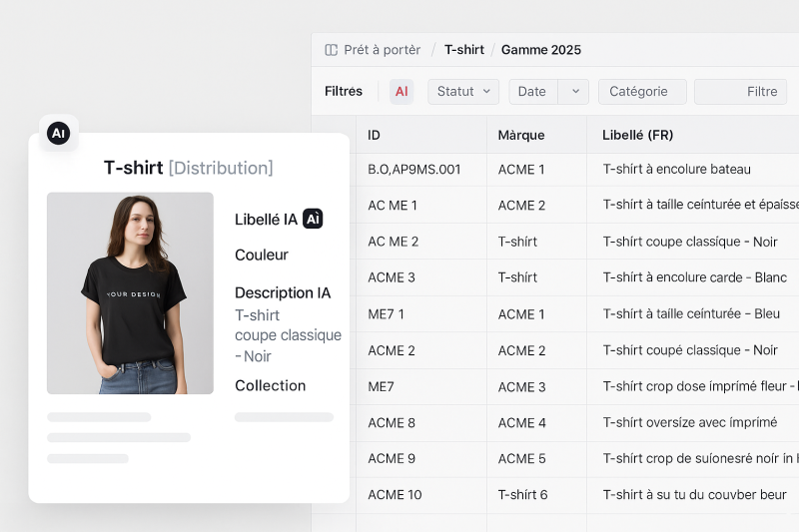
Task: Click the panel icon beside Prêt à porter
Action: [x=332, y=50]
